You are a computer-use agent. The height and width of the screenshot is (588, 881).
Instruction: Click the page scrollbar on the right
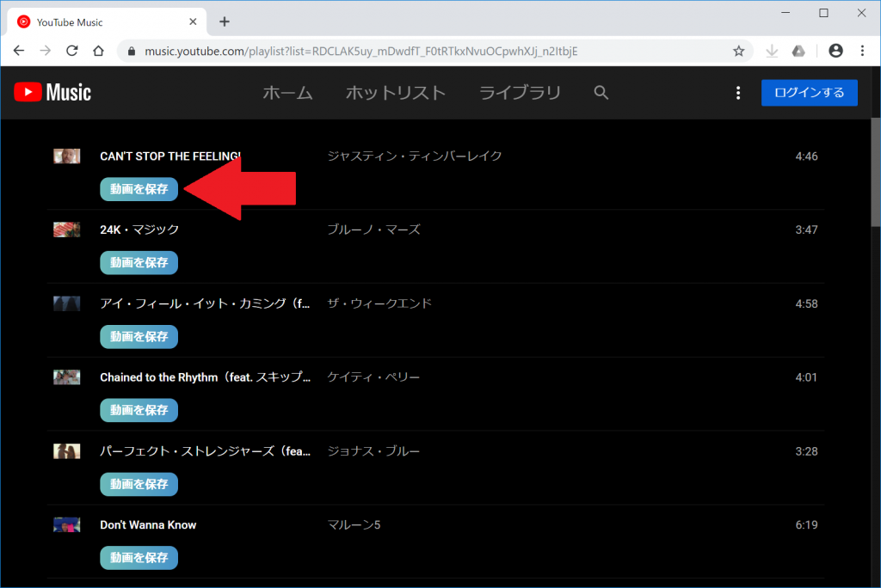click(x=872, y=172)
